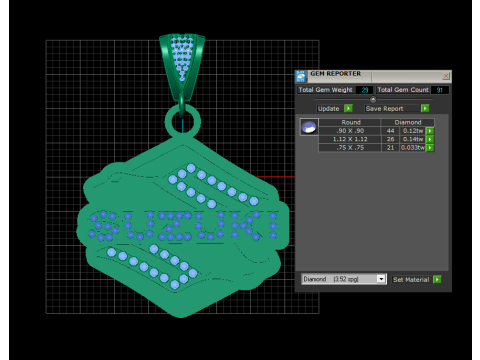The width and height of the screenshot is (480, 360).
Task: Click the count cell showing 21
Action: (390, 148)
